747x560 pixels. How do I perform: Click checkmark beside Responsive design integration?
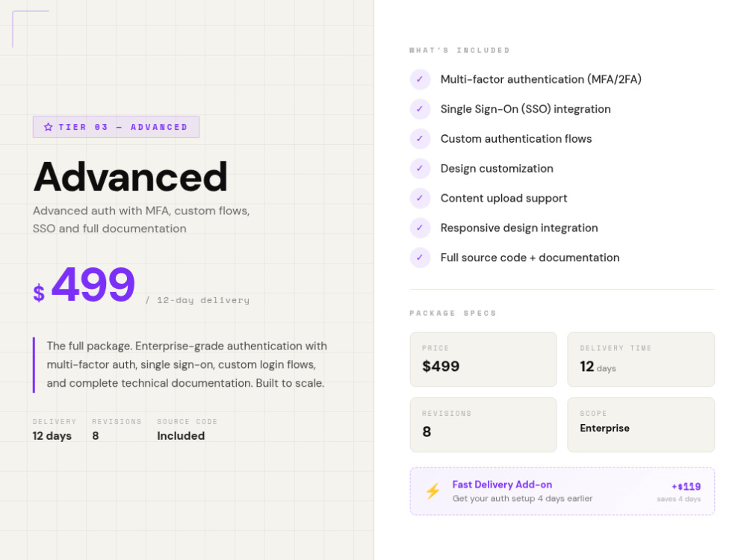[420, 228]
